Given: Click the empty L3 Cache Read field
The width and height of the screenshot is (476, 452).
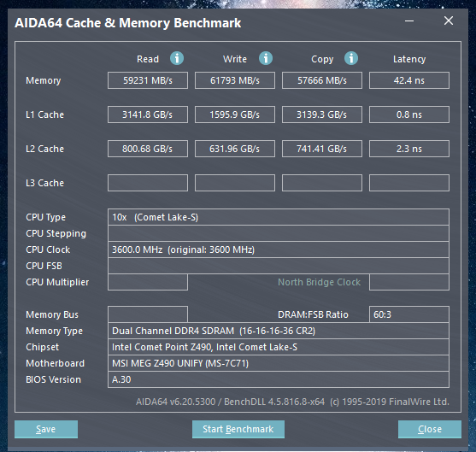Looking at the screenshot, I should [x=148, y=183].
